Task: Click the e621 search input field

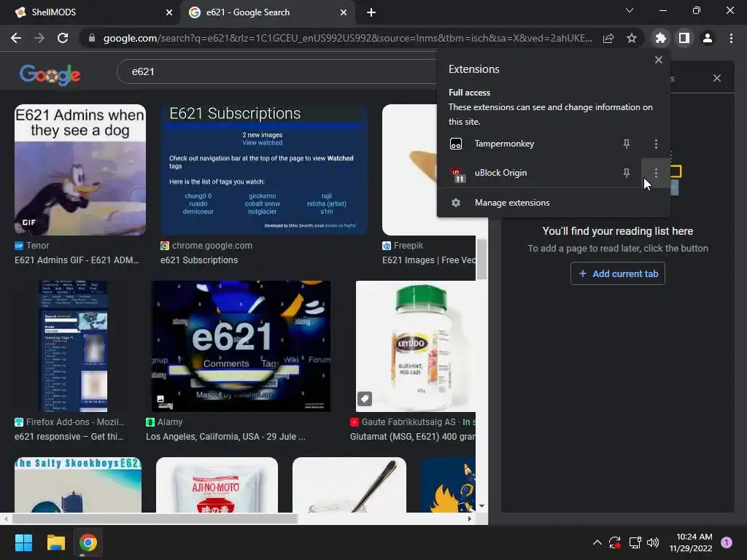Action: 276,71
